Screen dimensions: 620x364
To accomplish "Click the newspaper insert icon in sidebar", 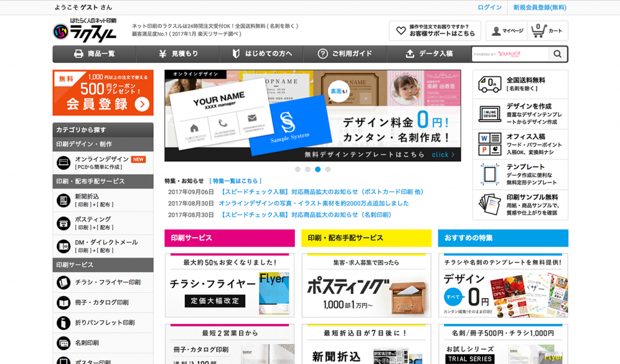I will click(64, 200).
